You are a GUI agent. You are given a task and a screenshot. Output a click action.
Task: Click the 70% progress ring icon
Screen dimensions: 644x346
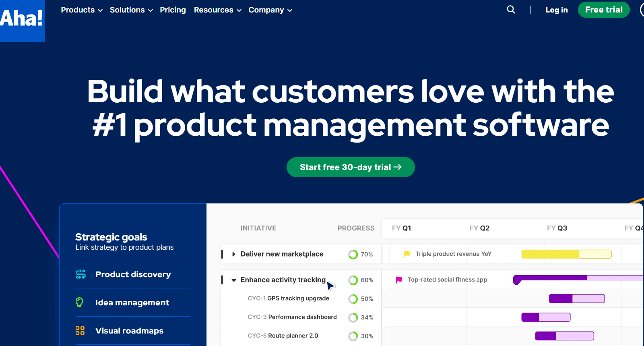pos(353,255)
